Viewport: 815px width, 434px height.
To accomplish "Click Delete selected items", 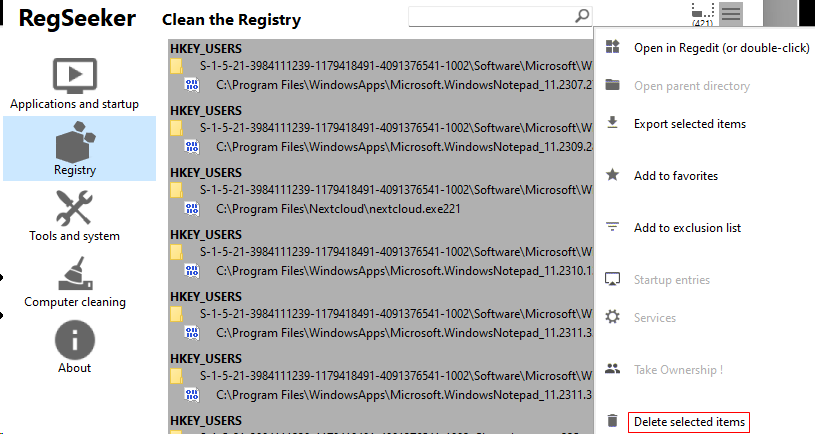I will (x=689, y=422).
